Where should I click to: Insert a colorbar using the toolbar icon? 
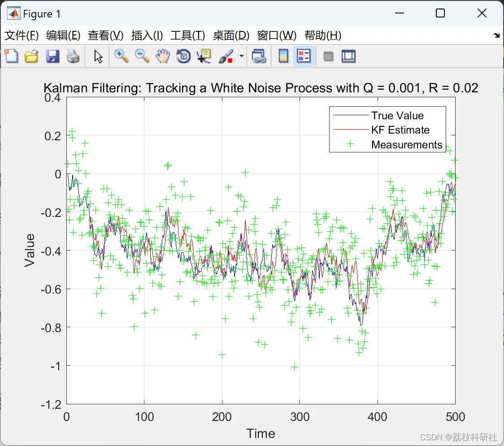pos(283,56)
